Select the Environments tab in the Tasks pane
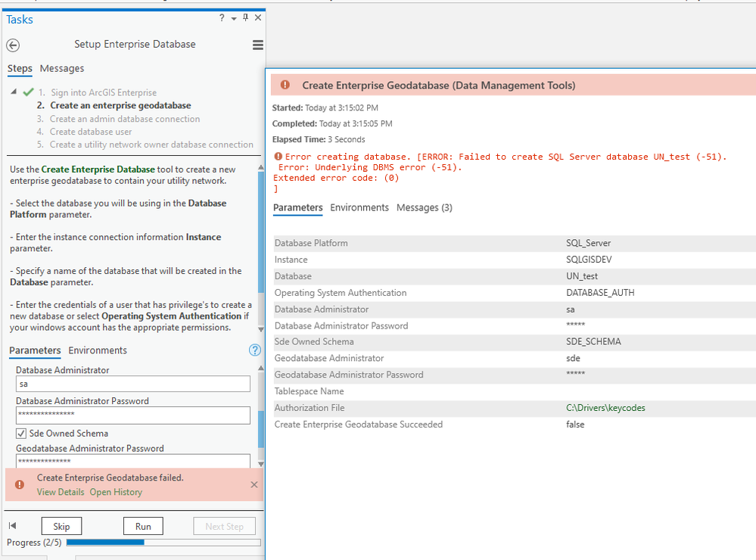756x560 pixels. (98, 350)
